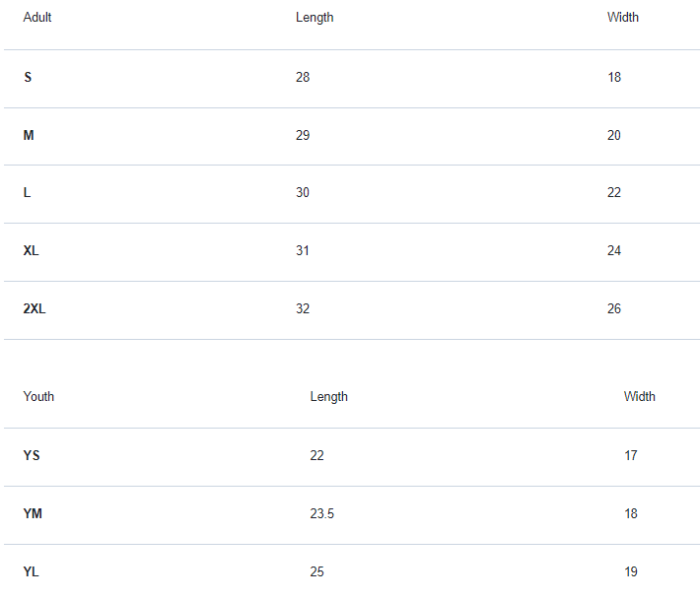The height and width of the screenshot is (600, 700).
Task: Select the Width header in the Youth table
Action: point(639,397)
